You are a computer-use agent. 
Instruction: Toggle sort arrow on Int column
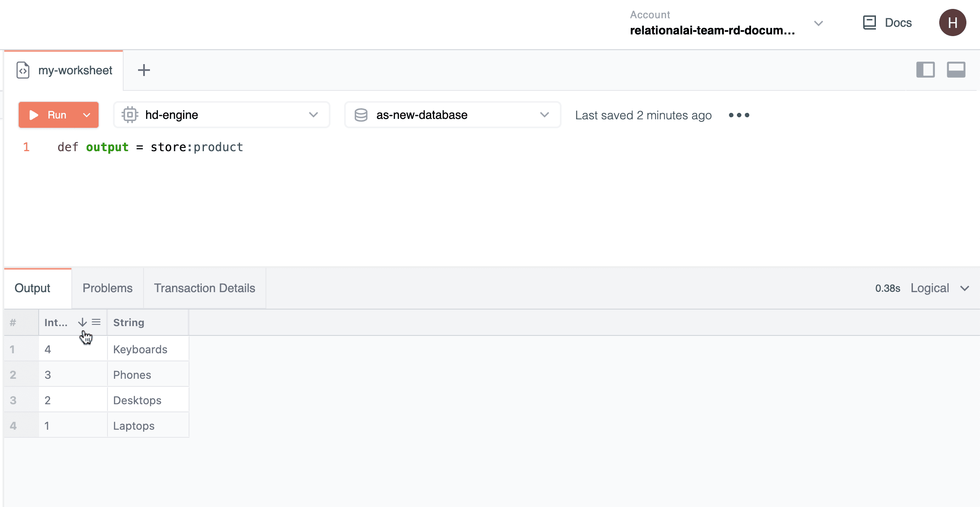[82, 322]
